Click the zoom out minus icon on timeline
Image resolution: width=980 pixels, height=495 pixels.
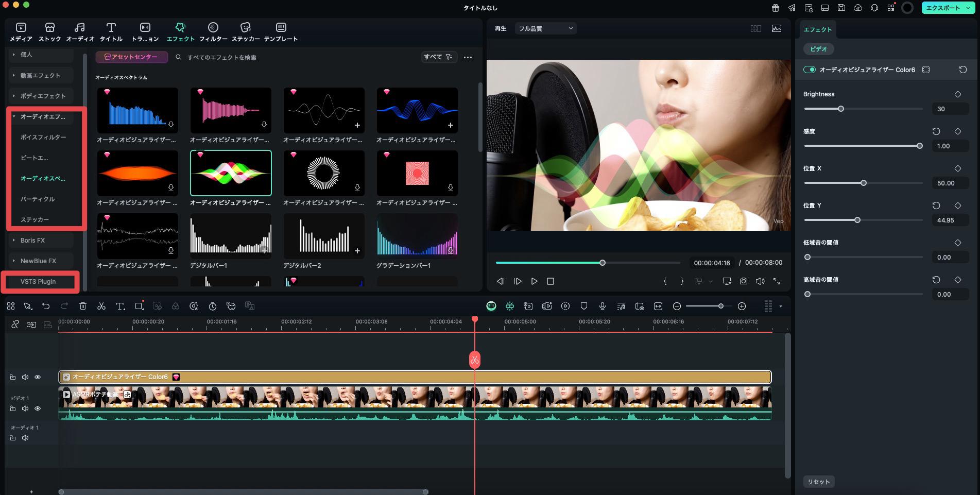(x=677, y=306)
